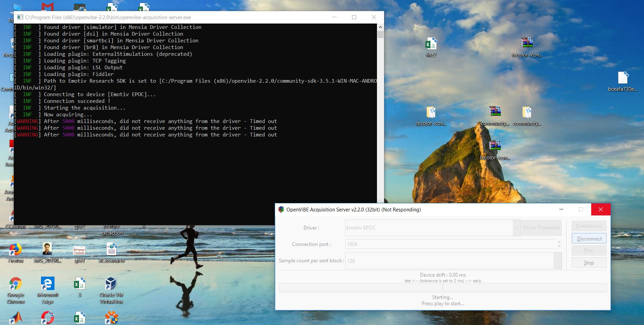Click the console window title bar icon

pyautogui.click(x=20, y=17)
